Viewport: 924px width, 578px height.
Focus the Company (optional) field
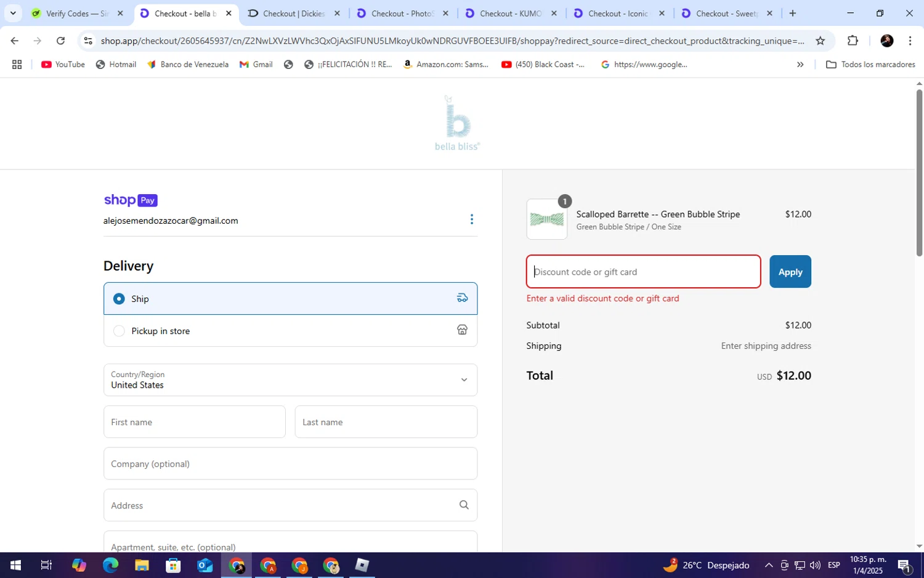click(290, 463)
